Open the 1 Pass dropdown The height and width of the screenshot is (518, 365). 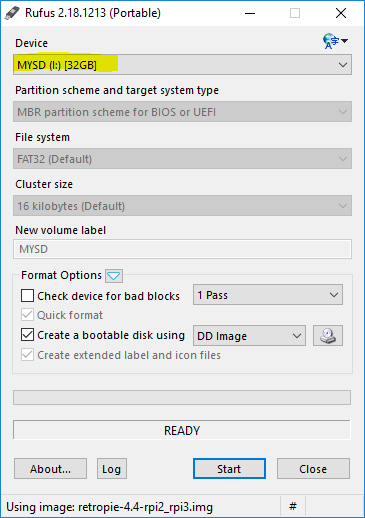pos(268,295)
